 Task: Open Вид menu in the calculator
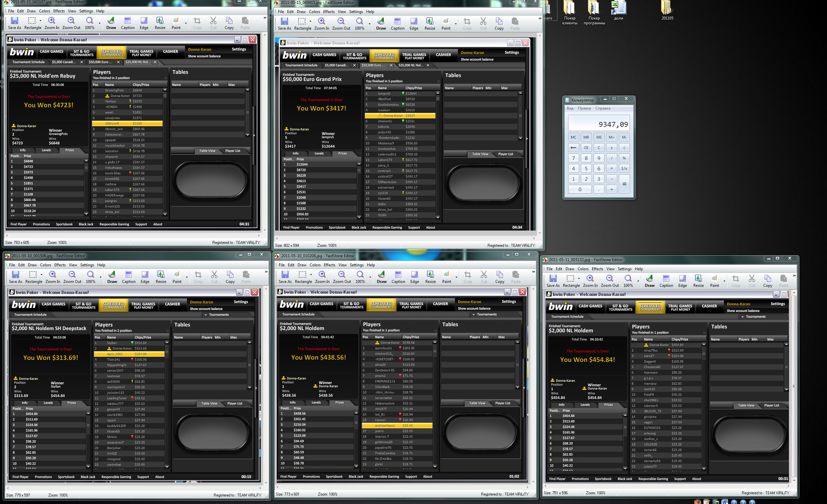570,108
